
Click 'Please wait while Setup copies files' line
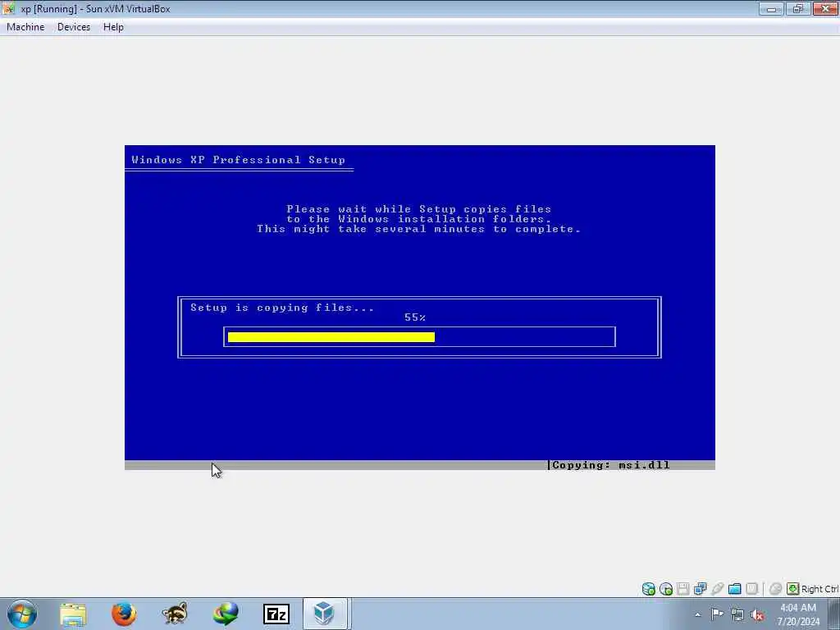pyautogui.click(x=419, y=209)
